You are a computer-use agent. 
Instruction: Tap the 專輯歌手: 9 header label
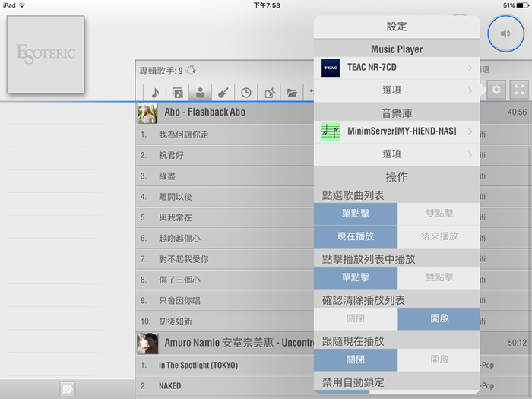coord(161,71)
